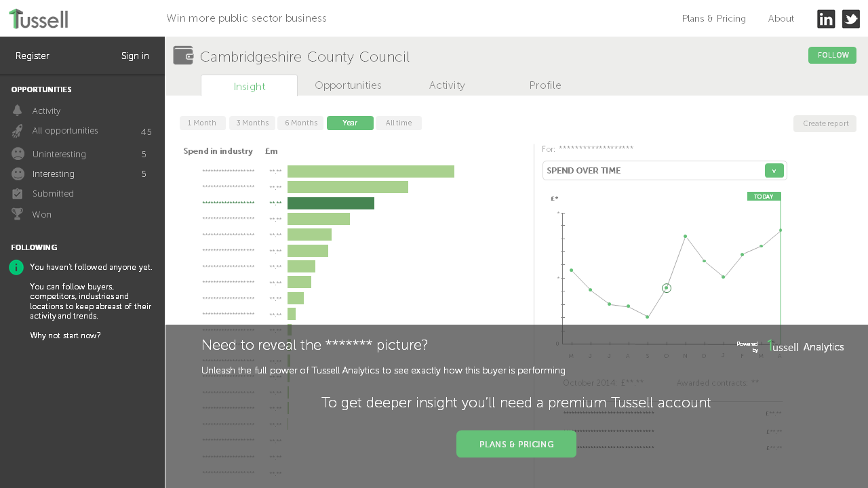Click the Sign in link

click(x=135, y=56)
